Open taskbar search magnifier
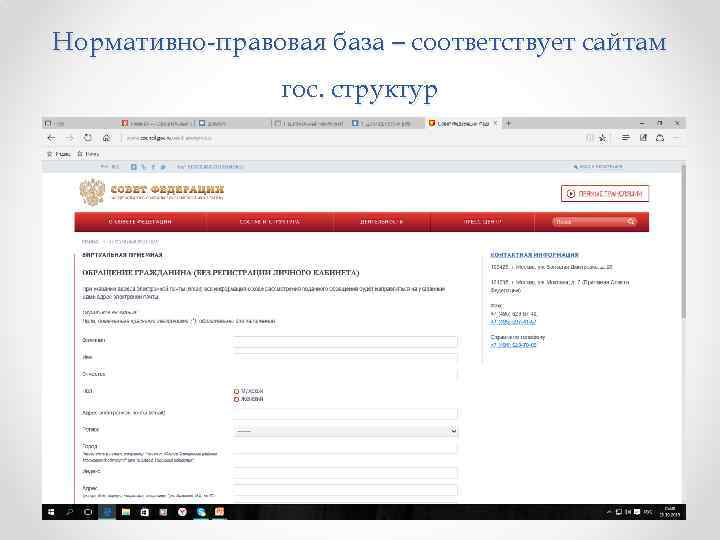 coord(69,512)
